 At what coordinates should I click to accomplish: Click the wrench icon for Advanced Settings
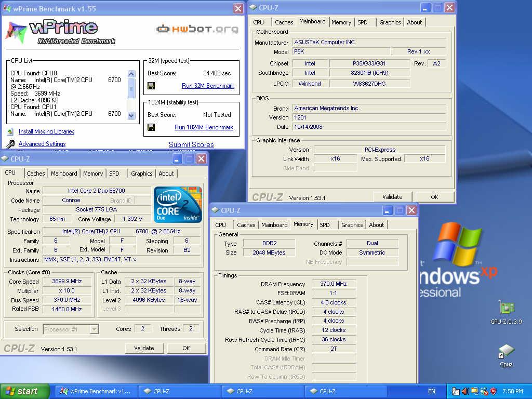tap(10, 144)
